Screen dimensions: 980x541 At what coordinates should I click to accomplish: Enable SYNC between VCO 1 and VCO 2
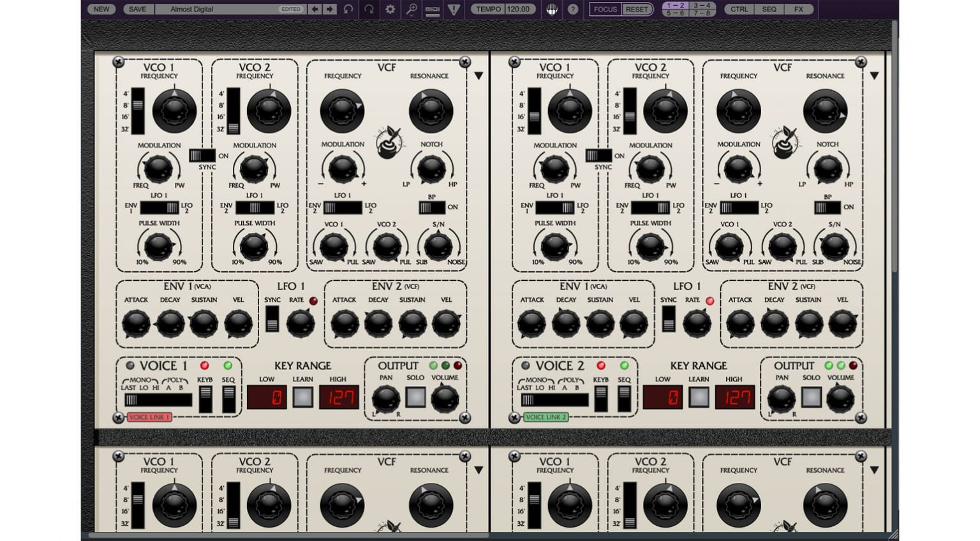tap(201, 155)
